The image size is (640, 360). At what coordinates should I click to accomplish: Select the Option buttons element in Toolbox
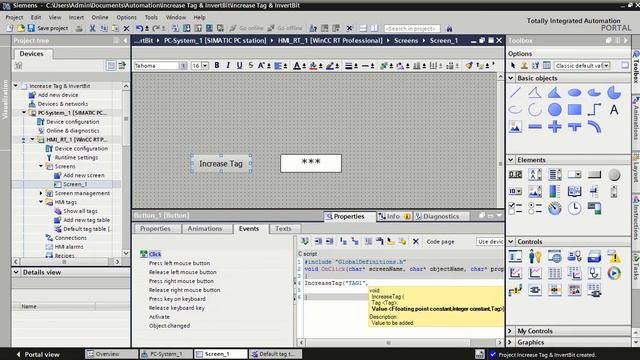535,208
